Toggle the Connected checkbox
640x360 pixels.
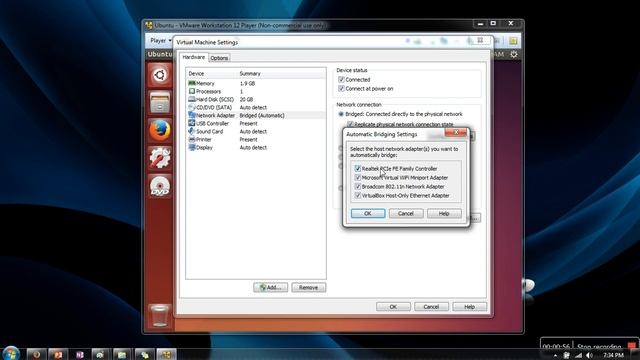point(341,80)
